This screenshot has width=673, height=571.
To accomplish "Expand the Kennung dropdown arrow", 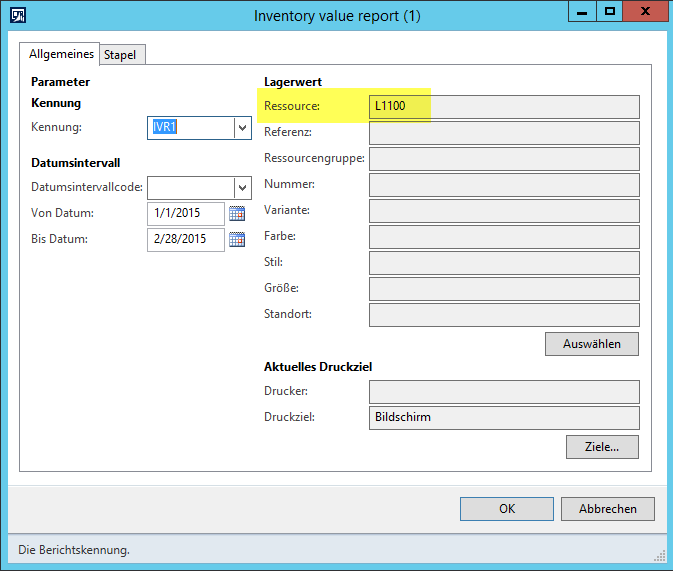I will click(241, 128).
